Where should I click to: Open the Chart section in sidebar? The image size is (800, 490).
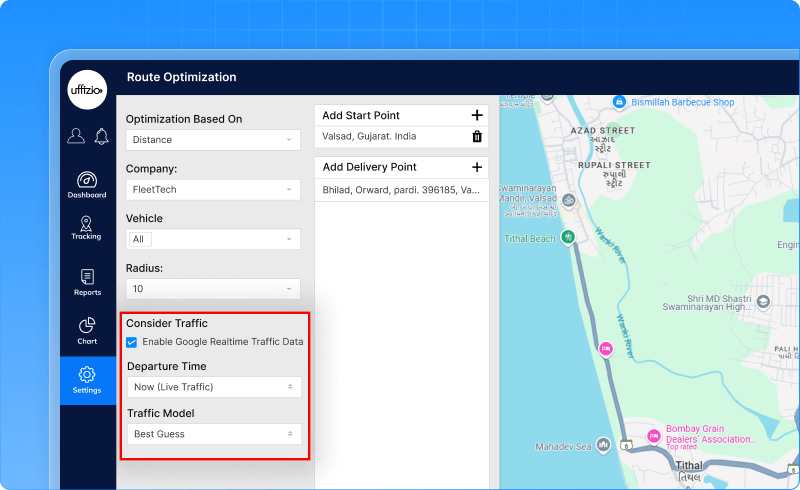click(87, 331)
